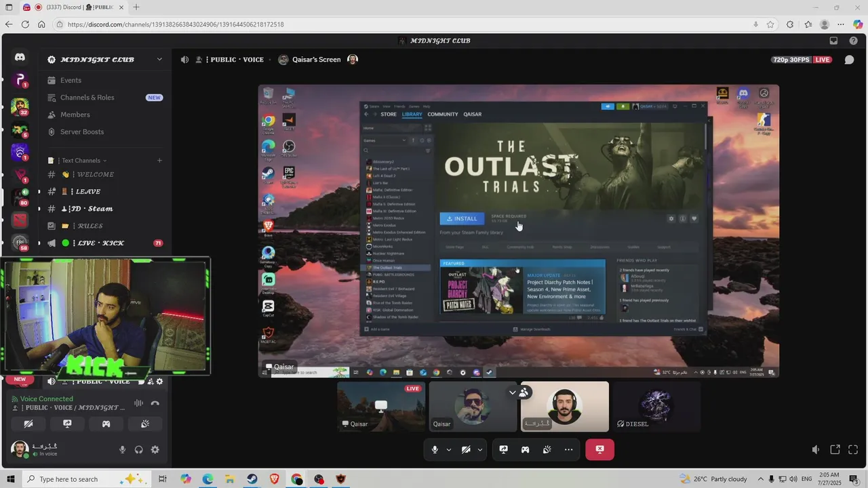868x488 pixels.
Task: Start an activity from the voice panel
Action: (106, 424)
